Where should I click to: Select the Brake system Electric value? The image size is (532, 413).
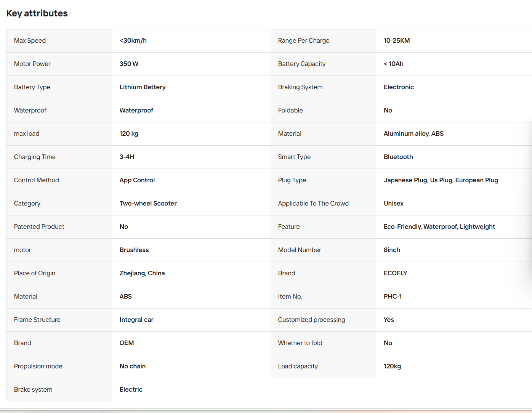[131, 389]
